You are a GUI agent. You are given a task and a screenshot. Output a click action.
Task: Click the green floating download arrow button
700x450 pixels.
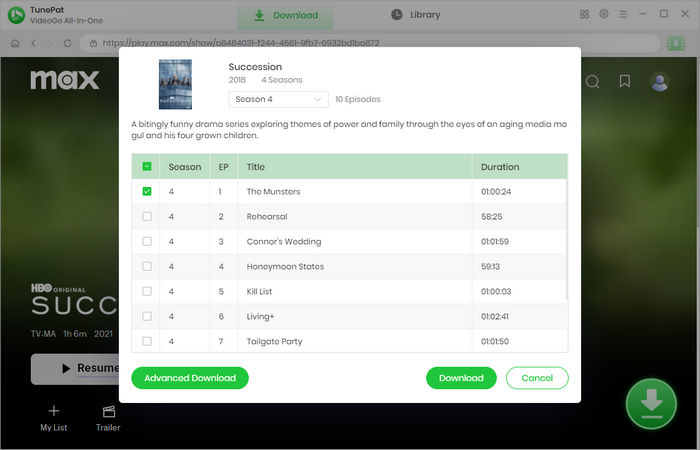pyautogui.click(x=651, y=403)
